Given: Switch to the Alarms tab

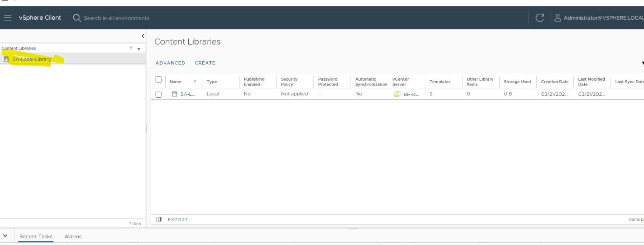Looking at the screenshot, I should [73, 236].
